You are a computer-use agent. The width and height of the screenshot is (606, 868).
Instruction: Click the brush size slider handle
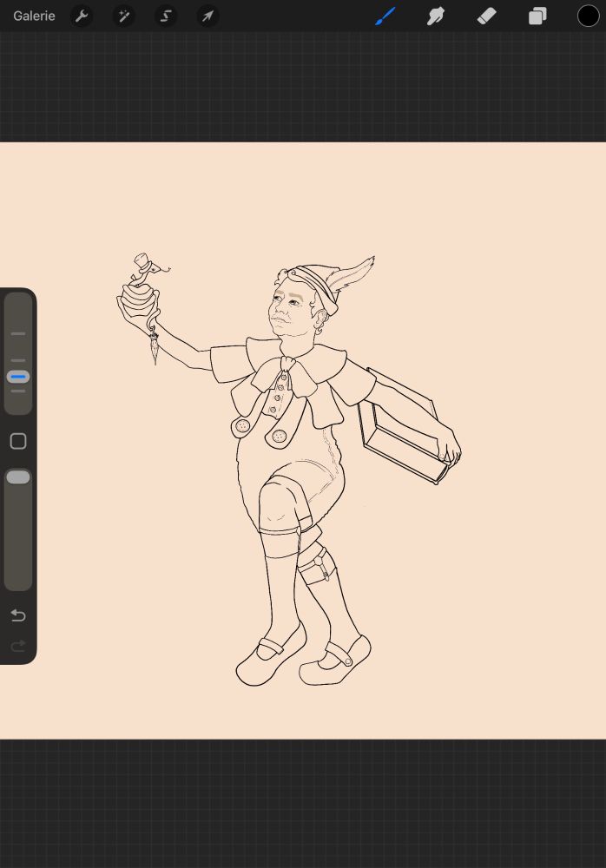point(18,377)
